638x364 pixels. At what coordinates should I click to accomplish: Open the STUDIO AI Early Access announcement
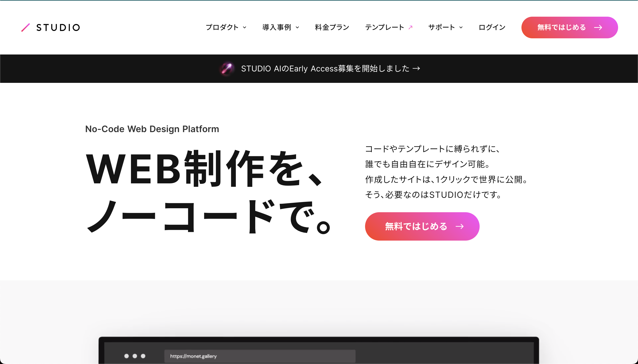pos(319,68)
